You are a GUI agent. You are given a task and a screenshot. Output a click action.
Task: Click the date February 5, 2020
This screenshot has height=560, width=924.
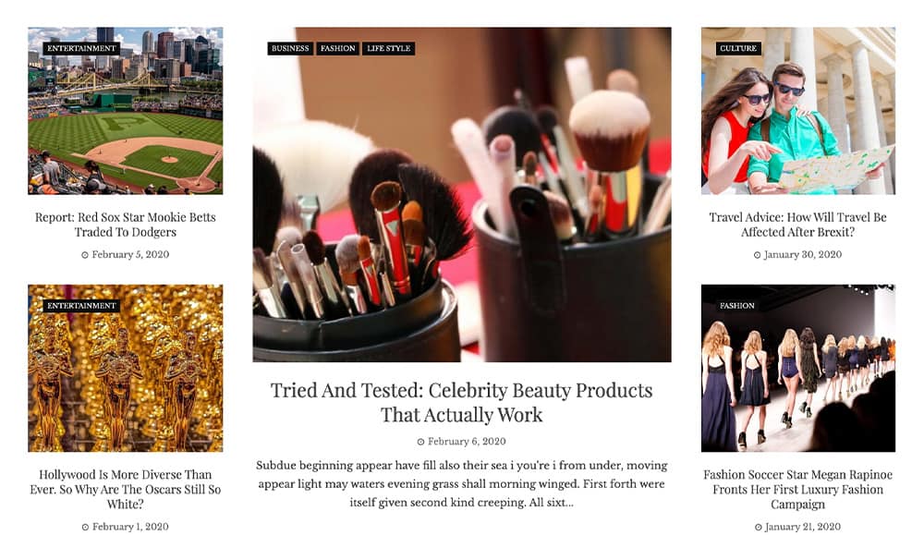(x=130, y=255)
